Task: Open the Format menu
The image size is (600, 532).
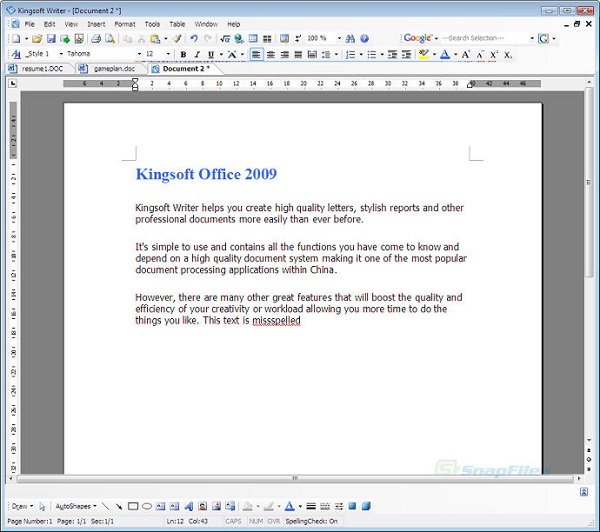Action: [125, 24]
